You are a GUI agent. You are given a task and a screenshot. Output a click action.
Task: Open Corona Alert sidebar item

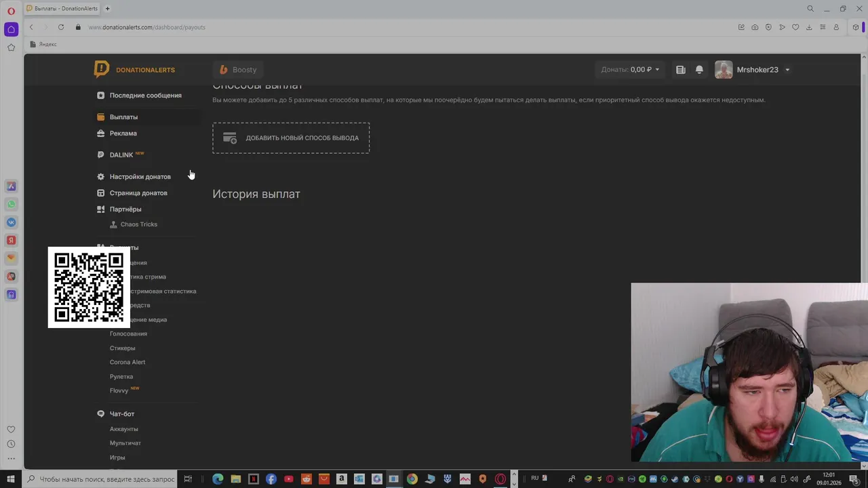[x=127, y=363]
